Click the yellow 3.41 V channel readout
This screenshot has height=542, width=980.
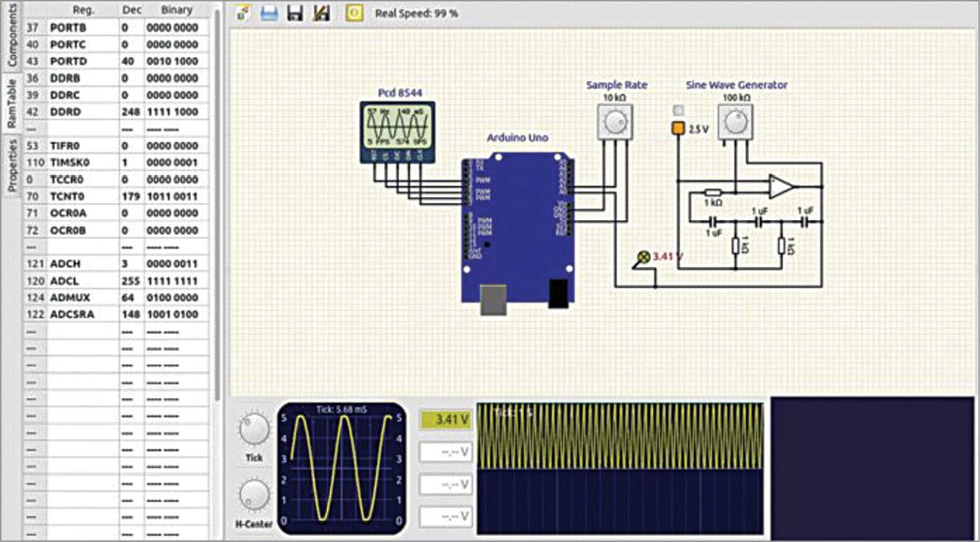tap(446, 420)
